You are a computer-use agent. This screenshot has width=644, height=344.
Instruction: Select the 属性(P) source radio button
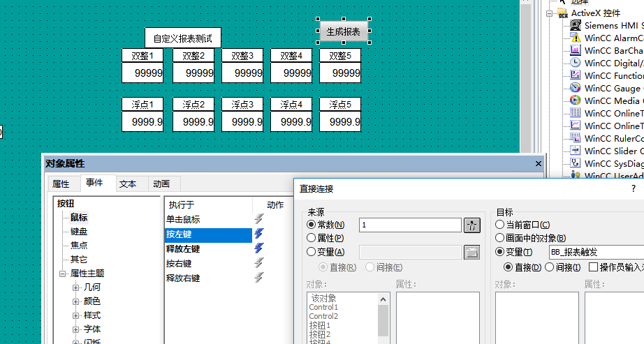(312, 238)
